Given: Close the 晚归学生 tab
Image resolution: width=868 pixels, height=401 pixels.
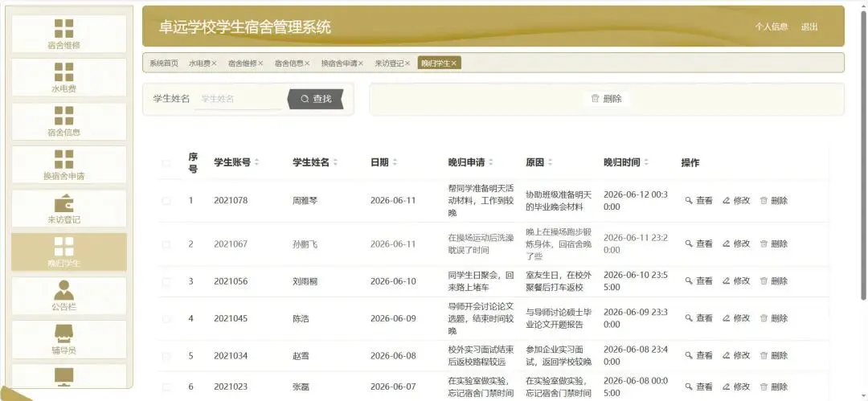Looking at the screenshot, I should [454, 63].
